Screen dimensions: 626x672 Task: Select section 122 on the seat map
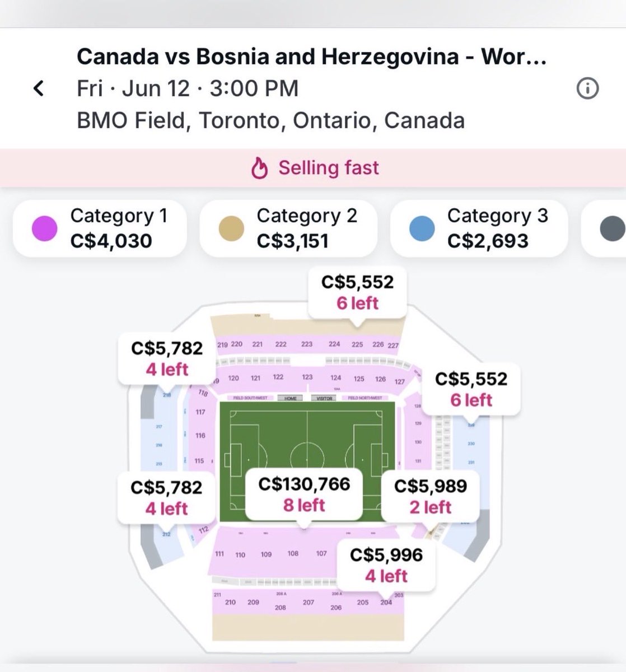point(278,377)
